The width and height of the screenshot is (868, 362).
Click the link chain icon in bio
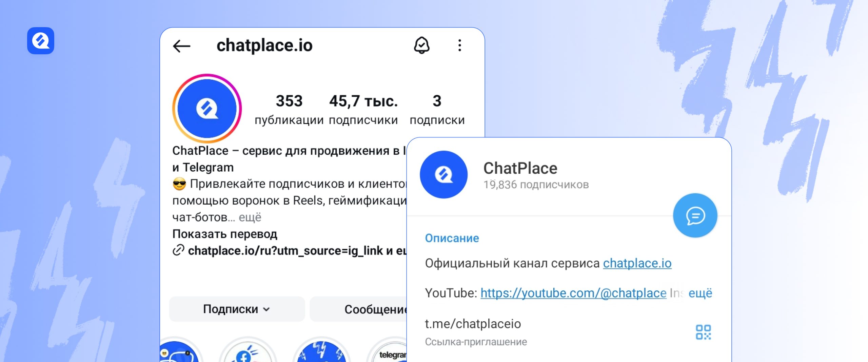coord(178,250)
